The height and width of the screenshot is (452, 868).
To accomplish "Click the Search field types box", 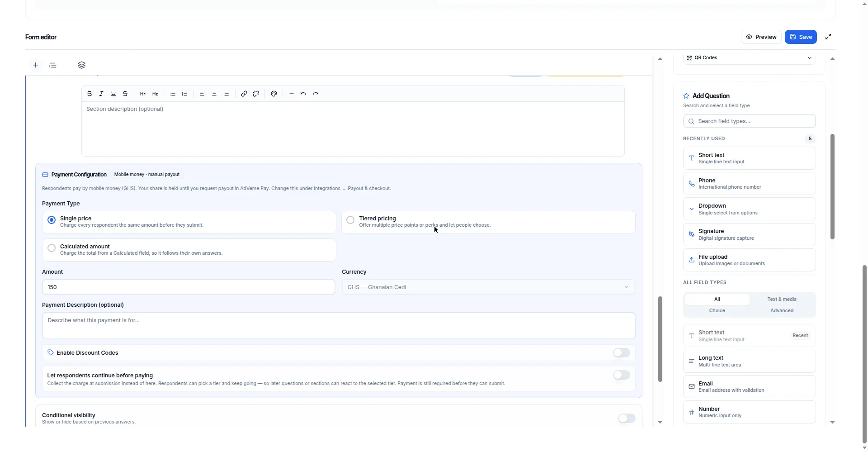I will [750, 121].
